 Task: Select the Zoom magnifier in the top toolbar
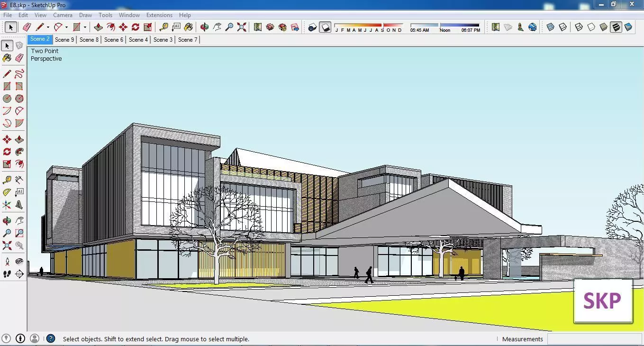(x=229, y=27)
